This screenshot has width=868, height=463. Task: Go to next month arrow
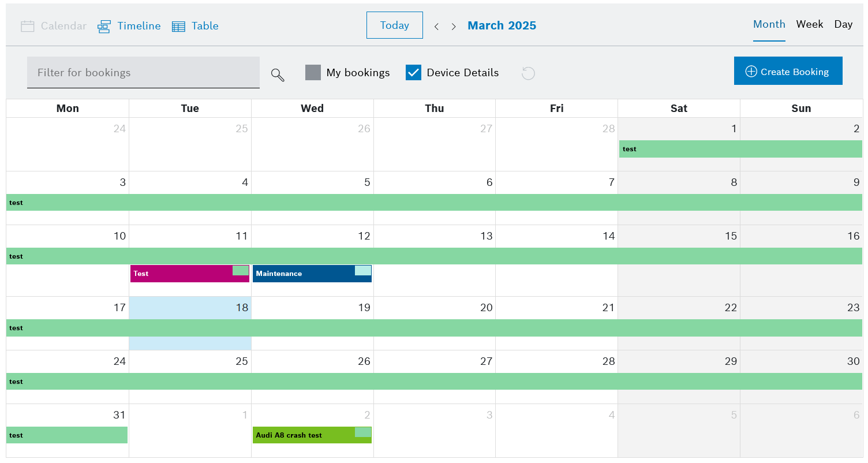454,27
